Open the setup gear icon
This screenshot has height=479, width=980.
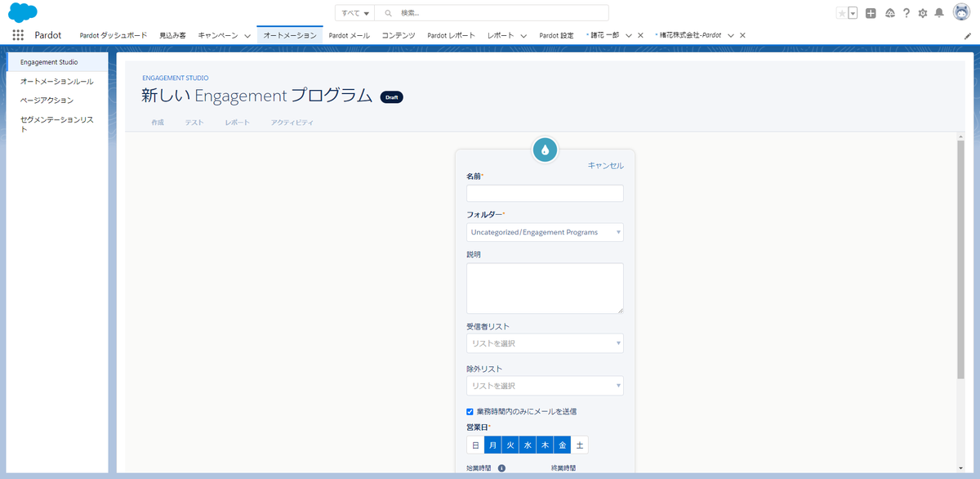click(x=923, y=13)
